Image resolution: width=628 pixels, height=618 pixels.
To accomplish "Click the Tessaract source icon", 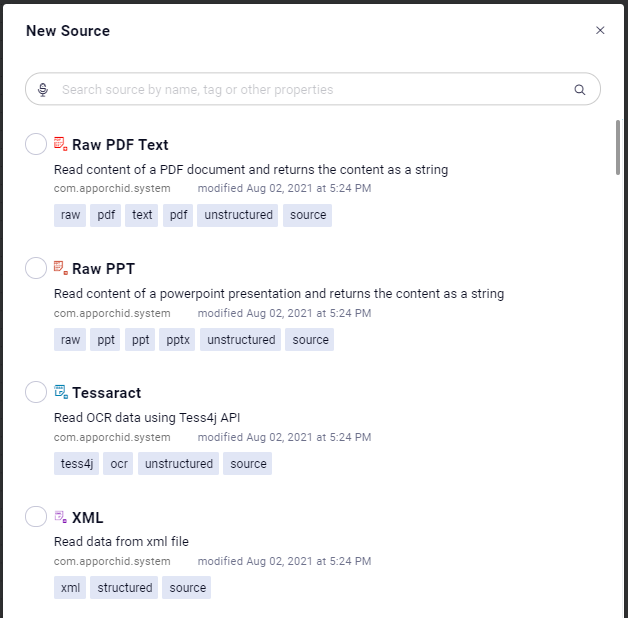I will point(61,392).
